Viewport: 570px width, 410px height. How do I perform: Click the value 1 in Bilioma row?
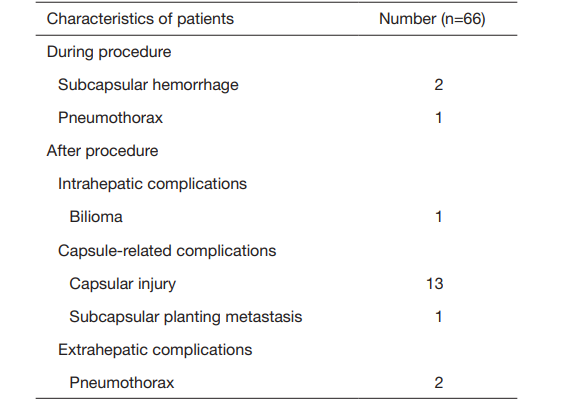point(439,217)
